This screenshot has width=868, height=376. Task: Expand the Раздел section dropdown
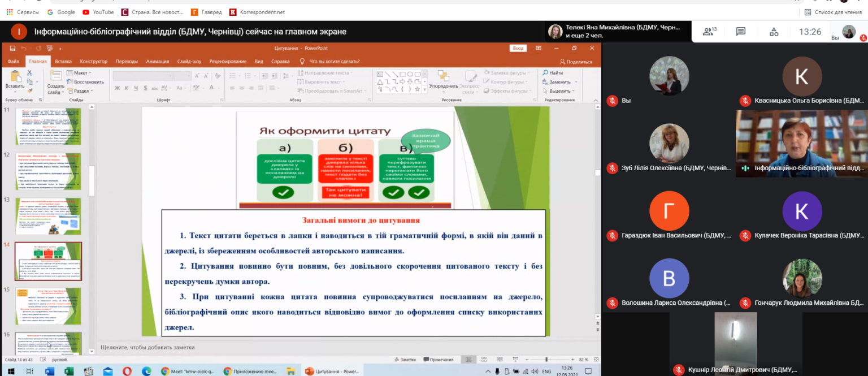pyautogui.click(x=80, y=91)
